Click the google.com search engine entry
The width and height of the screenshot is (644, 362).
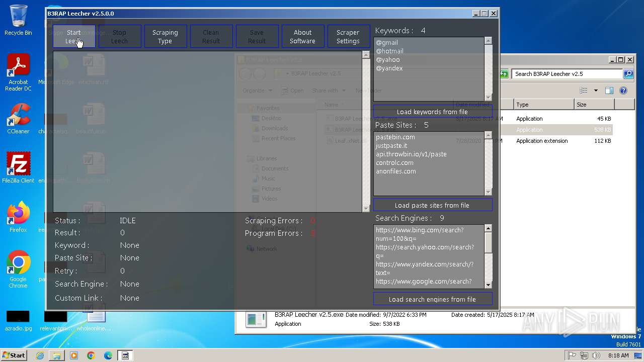point(424,282)
